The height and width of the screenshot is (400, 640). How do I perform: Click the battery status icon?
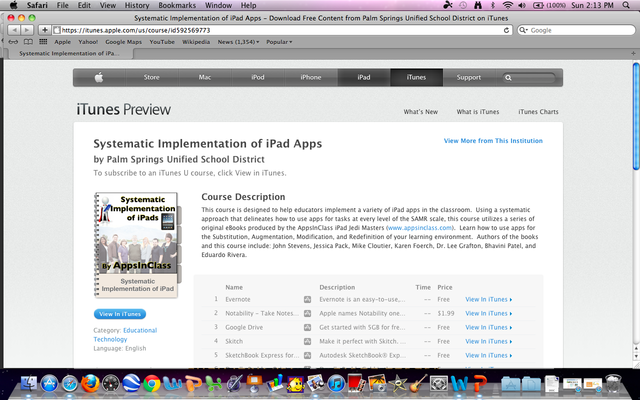tap(538, 5)
